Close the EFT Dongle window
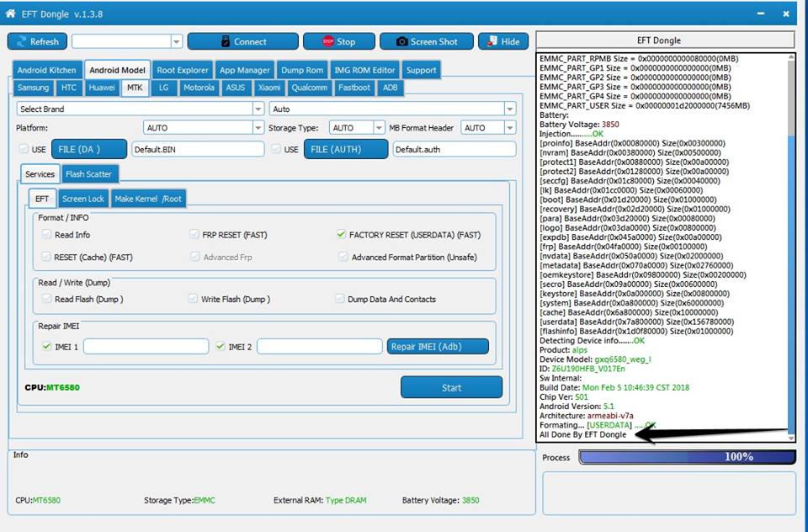The image size is (808, 532). pyautogui.click(x=786, y=14)
